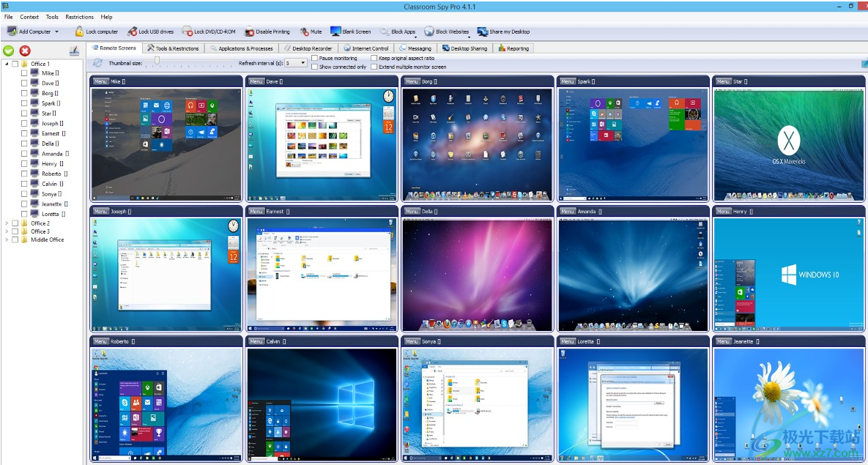This screenshot has width=868, height=465.
Task: Click the Lock computer padlock icon
Action: (x=80, y=31)
